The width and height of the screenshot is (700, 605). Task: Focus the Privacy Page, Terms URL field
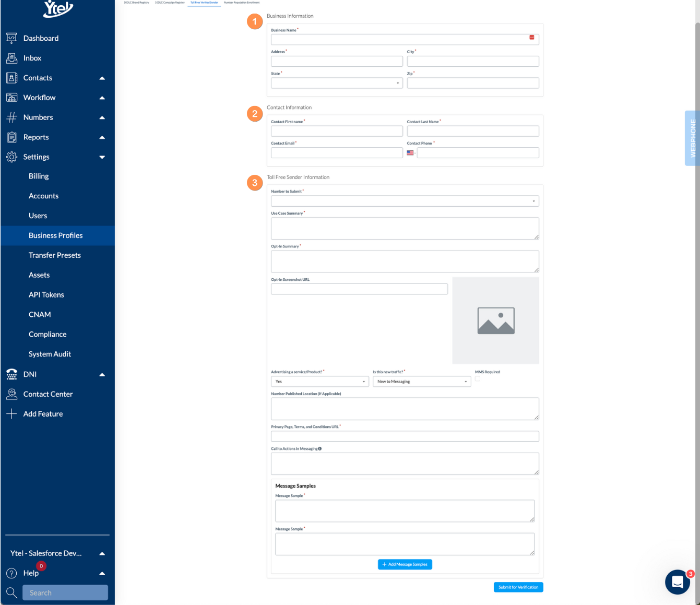tap(405, 436)
